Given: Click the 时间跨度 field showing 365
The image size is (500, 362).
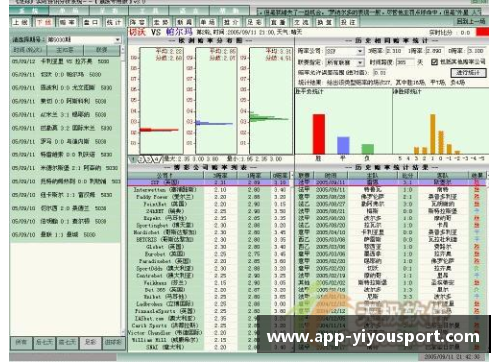Looking at the screenshot, I should pyautogui.click(x=405, y=62).
